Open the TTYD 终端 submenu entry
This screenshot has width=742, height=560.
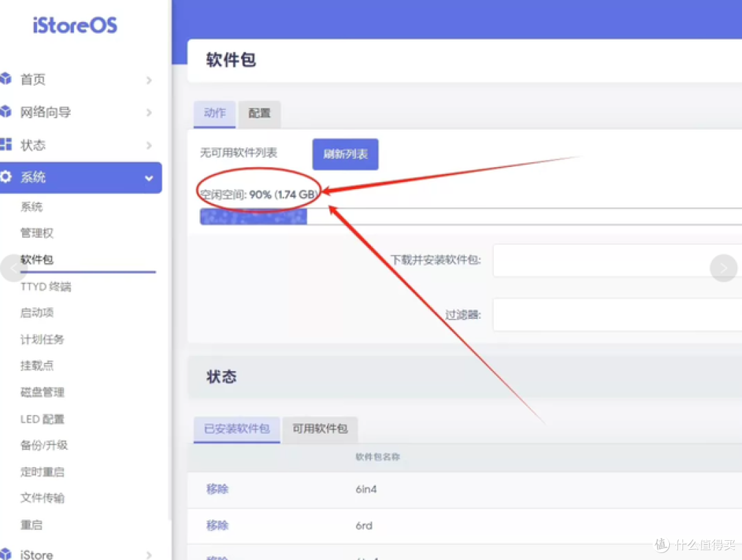point(46,287)
